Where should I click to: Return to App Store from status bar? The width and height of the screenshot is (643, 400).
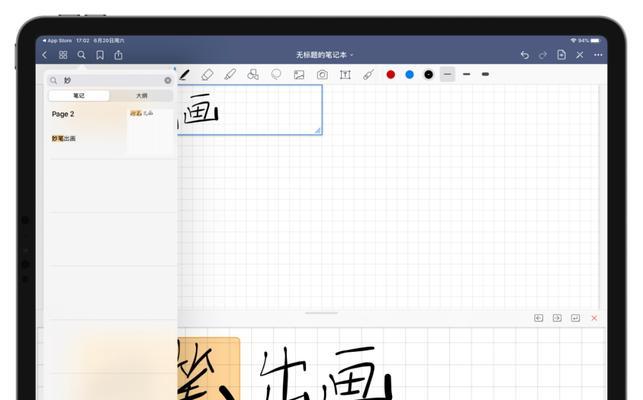pyautogui.click(x=57, y=41)
